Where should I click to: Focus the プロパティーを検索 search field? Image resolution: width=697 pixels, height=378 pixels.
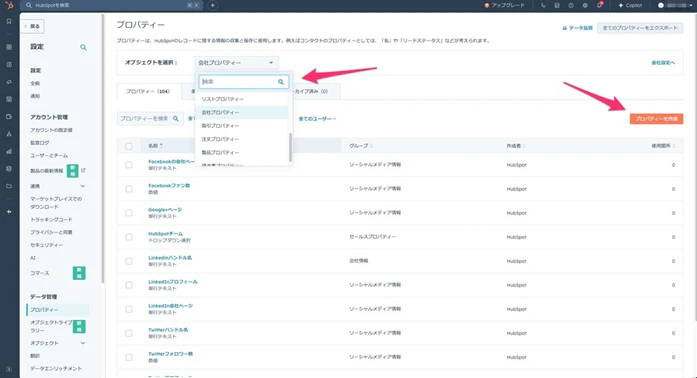(150, 119)
